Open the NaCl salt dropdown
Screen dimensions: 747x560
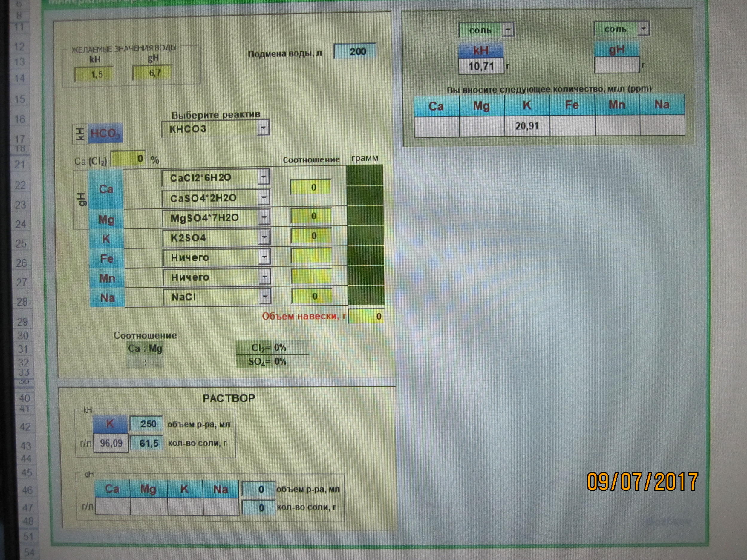pyautogui.click(x=265, y=297)
